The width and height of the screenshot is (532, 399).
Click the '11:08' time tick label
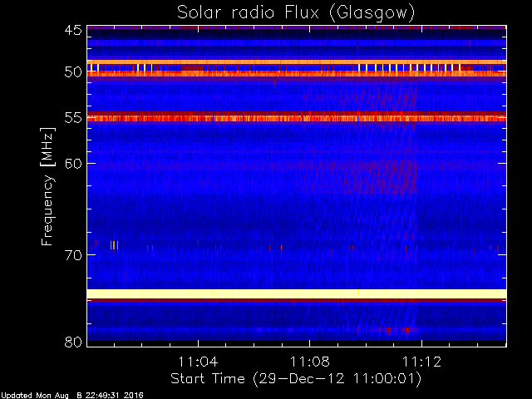[x=310, y=362]
